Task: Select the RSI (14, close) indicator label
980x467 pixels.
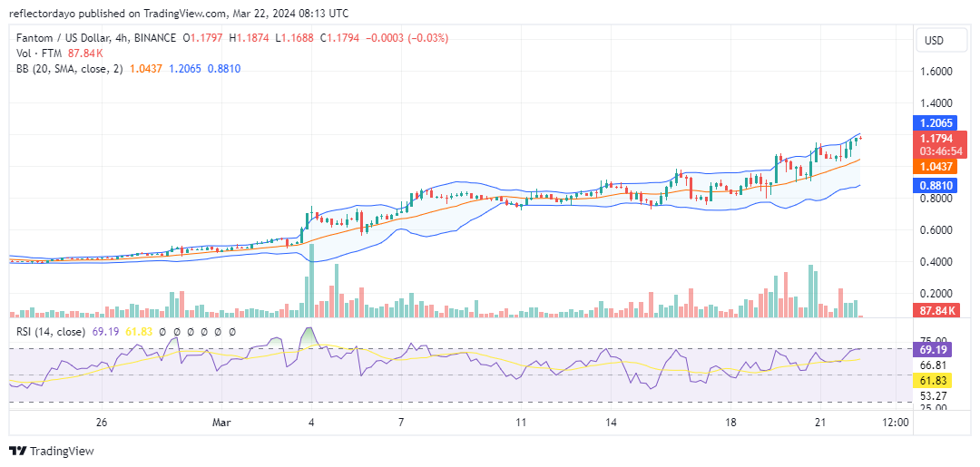Action: click(x=51, y=332)
